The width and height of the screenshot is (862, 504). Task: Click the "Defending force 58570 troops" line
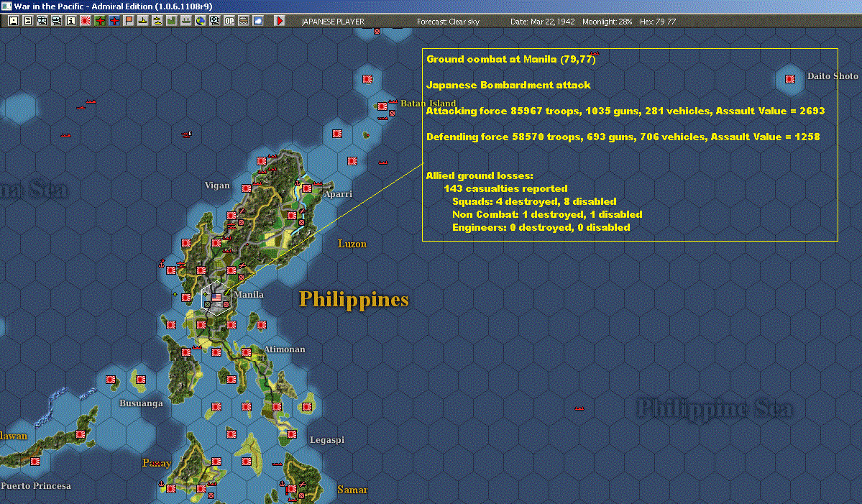tap(623, 137)
